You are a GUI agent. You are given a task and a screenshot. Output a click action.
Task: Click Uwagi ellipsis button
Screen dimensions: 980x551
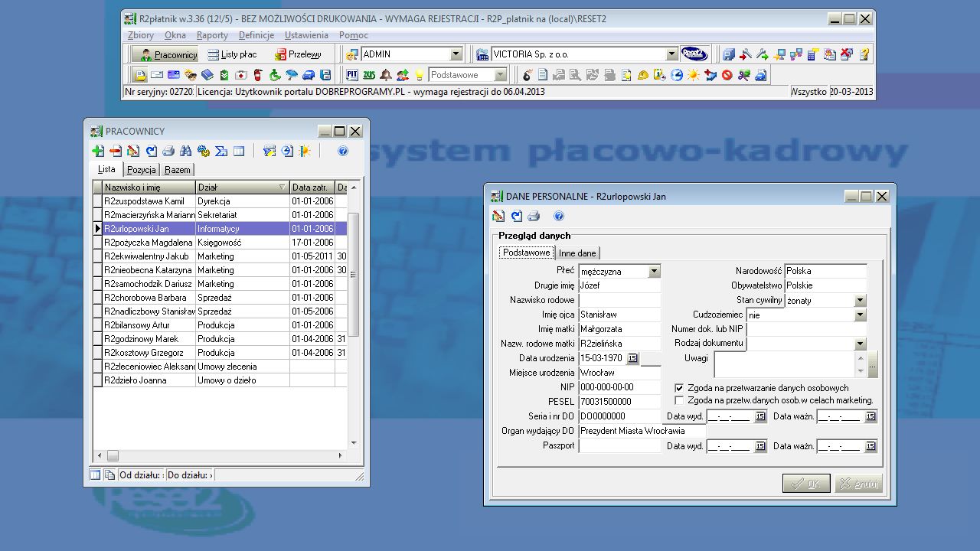click(873, 365)
